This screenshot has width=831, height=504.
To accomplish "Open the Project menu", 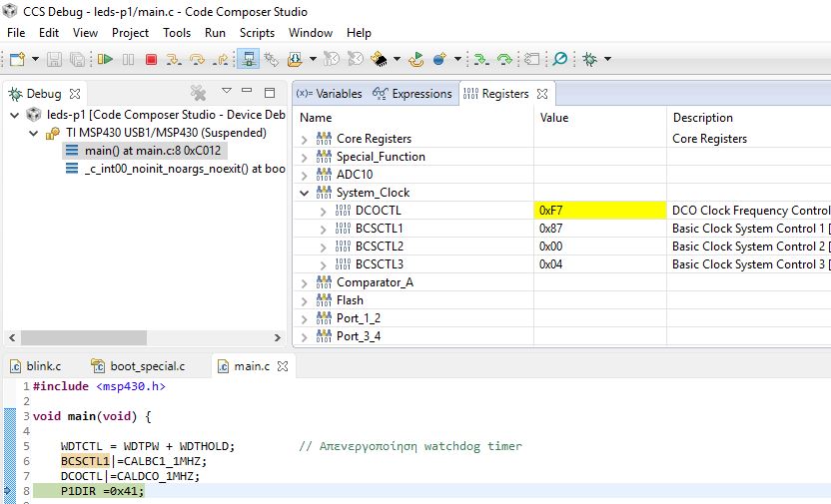I will click(x=130, y=32).
